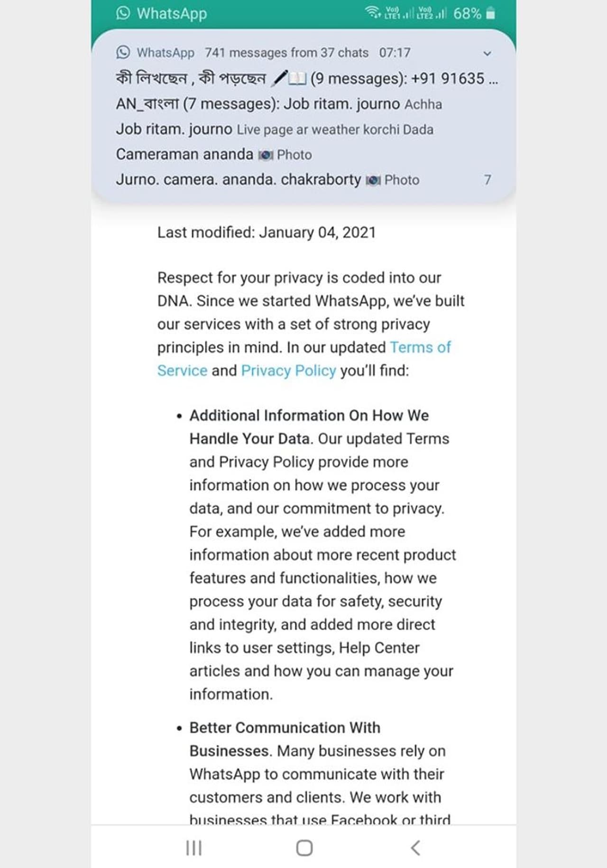The image size is (607, 868).
Task: Open Cameraman ananda photo notification
Action: 214,155
